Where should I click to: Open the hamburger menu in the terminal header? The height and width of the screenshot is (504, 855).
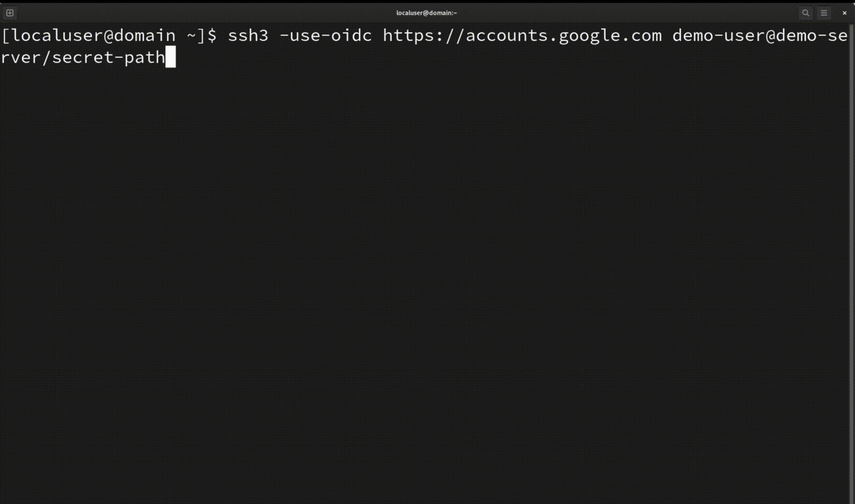[x=824, y=13]
